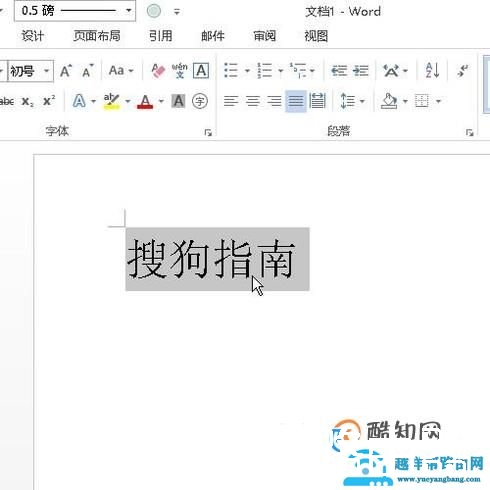
Task: Apply distributed alignment
Action: click(317, 101)
